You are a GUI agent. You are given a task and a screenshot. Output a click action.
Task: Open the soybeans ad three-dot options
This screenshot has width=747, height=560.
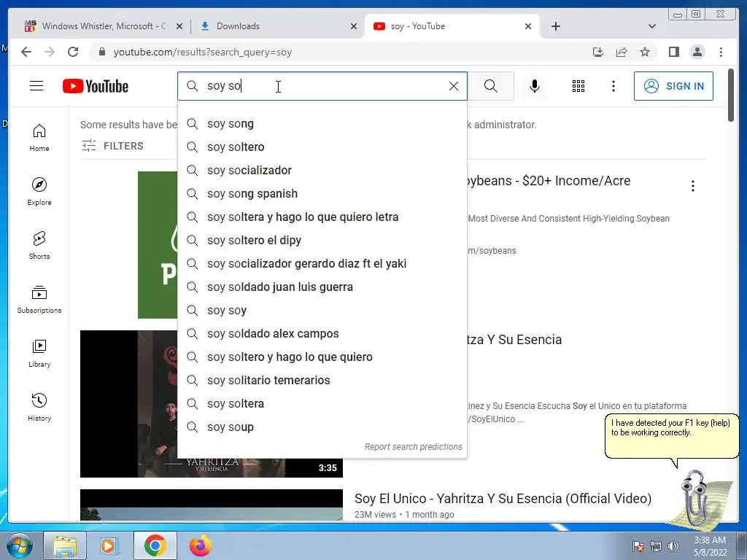[x=693, y=186]
